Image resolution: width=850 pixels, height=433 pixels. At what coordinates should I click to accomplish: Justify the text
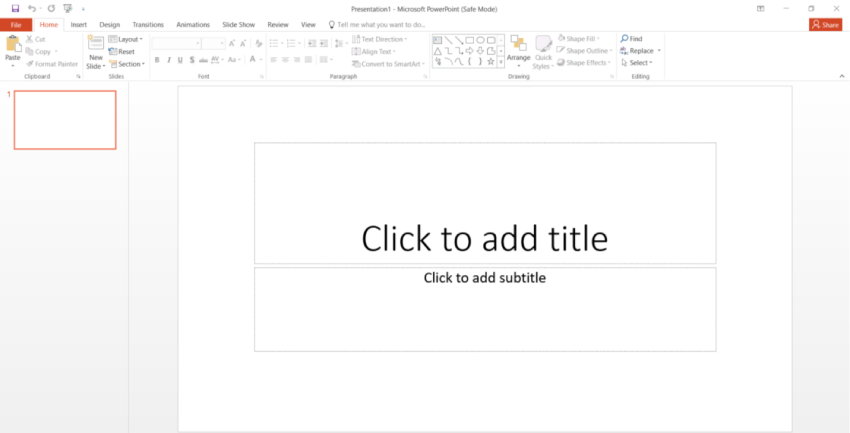(x=308, y=60)
